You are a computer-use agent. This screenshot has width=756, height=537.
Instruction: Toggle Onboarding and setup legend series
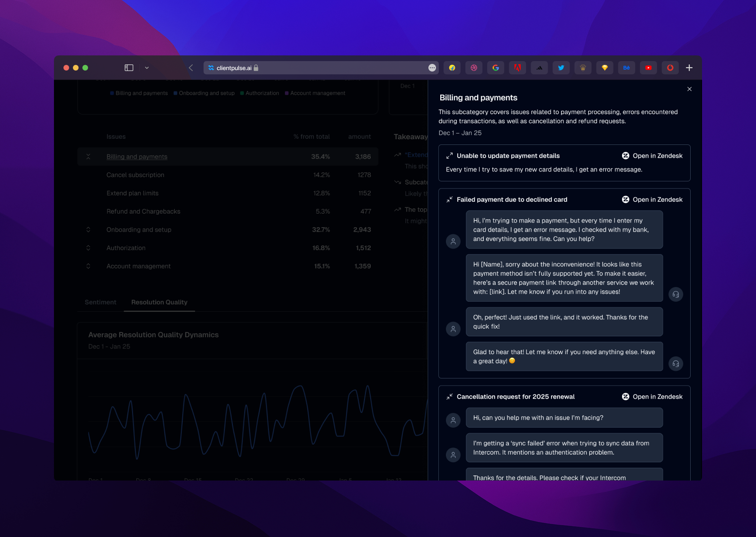point(204,93)
